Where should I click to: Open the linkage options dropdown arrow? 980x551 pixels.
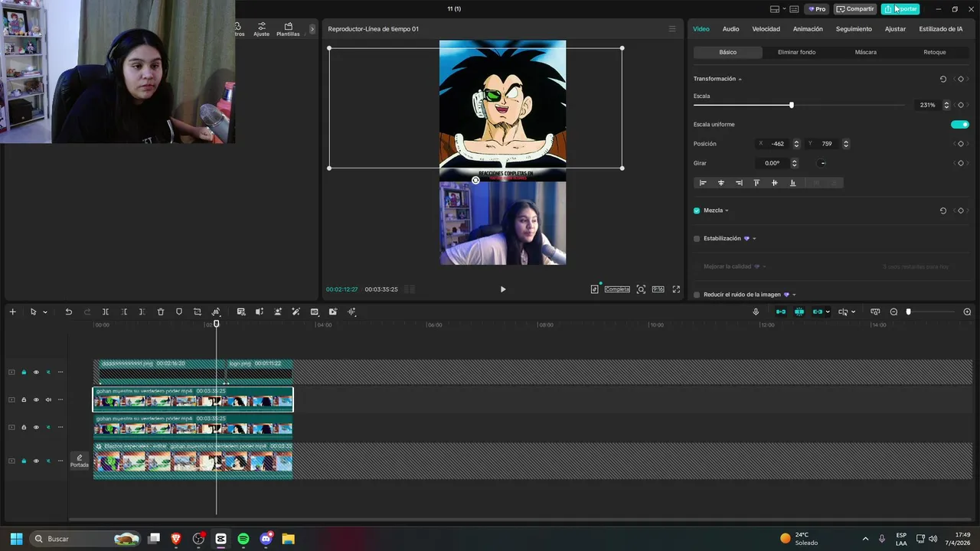[x=828, y=312]
